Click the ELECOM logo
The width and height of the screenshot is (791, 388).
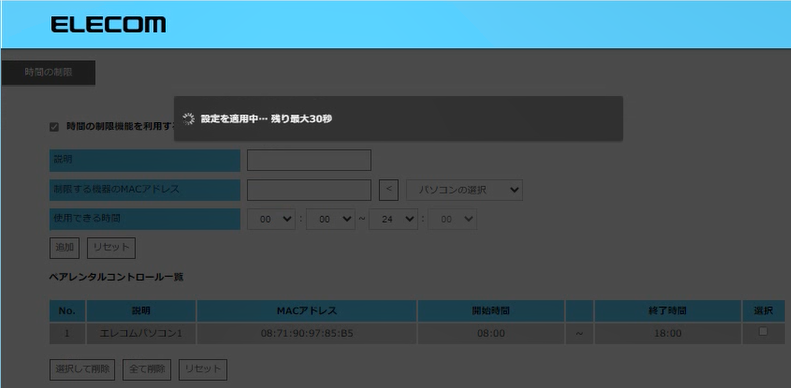coord(108,24)
